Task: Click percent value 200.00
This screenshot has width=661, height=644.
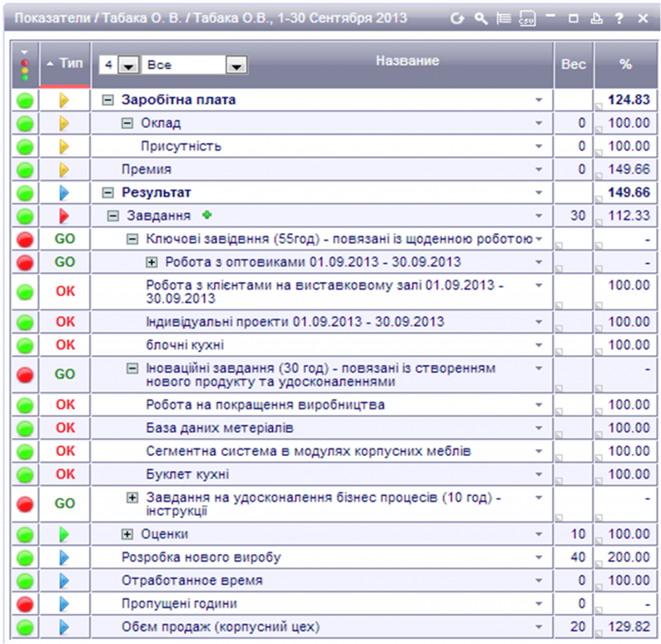Action: tap(629, 557)
